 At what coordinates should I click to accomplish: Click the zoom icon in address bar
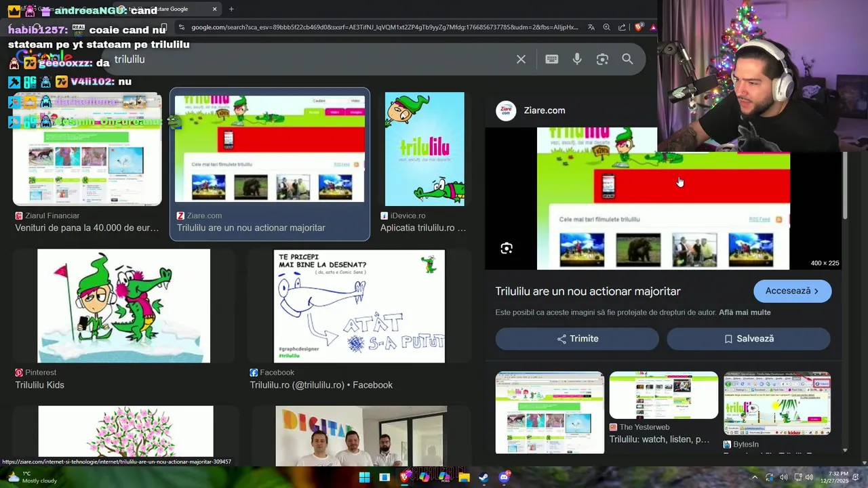(x=607, y=27)
